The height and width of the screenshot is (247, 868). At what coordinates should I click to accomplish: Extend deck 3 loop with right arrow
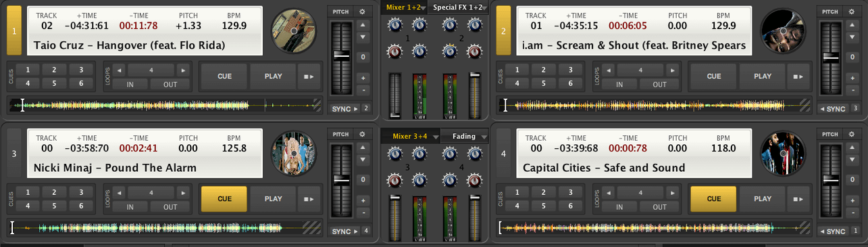click(183, 192)
